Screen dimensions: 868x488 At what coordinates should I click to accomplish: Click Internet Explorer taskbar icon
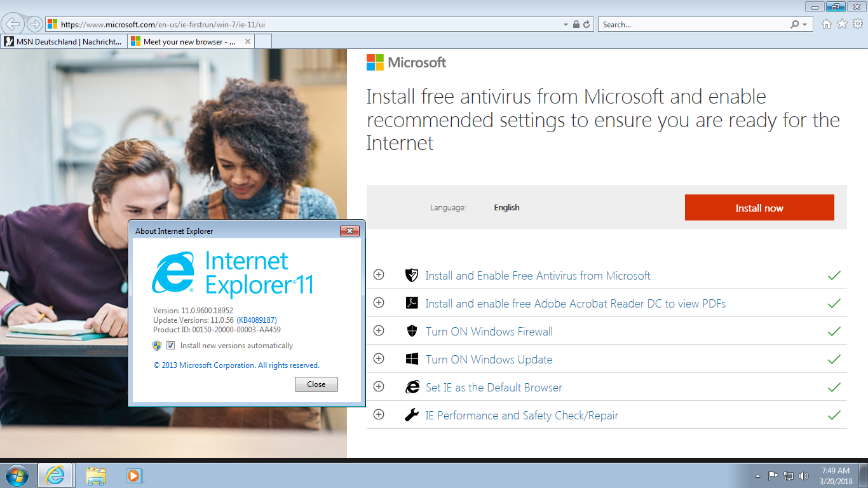click(55, 475)
